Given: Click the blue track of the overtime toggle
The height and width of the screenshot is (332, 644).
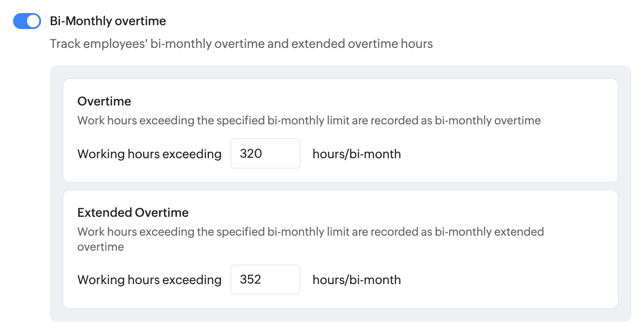Looking at the screenshot, I should click(x=19, y=21).
